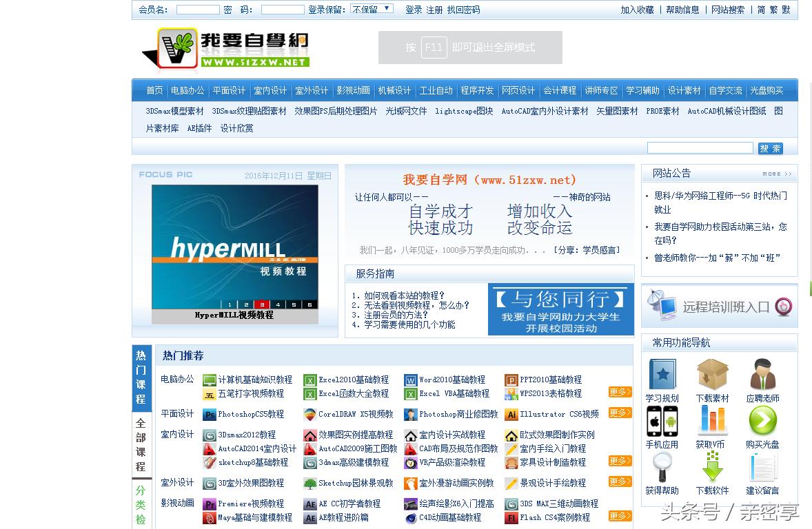Open the 光盘购买 navigation menu
Image resolution: width=812 pixels, height=529 pixels.
click(x=767, y=91)
